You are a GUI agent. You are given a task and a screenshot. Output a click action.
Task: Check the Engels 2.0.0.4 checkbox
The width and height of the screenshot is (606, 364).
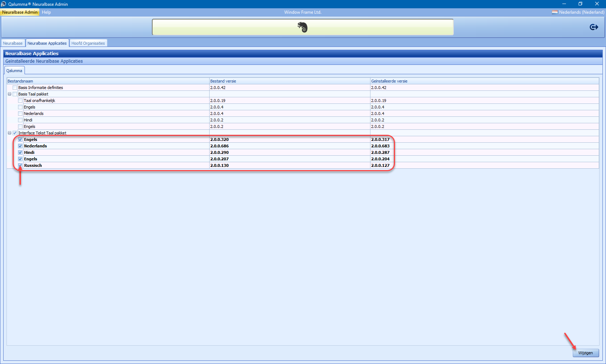coord(20,107)
